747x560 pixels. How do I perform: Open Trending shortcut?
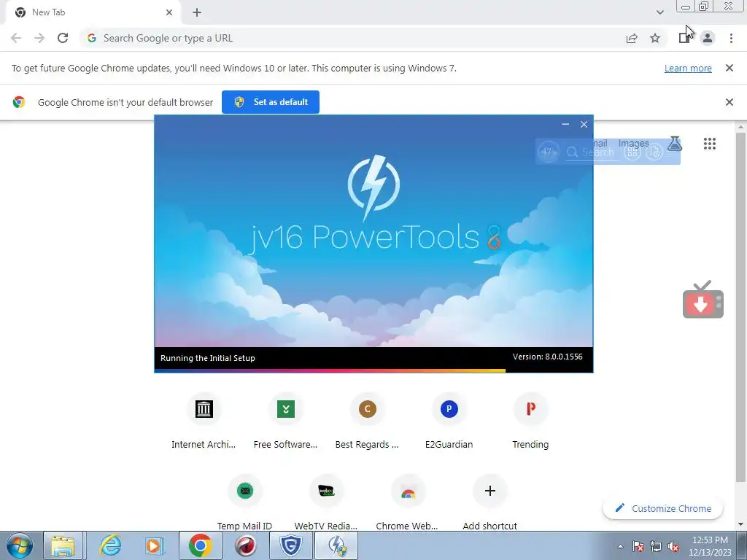(530, 421)
